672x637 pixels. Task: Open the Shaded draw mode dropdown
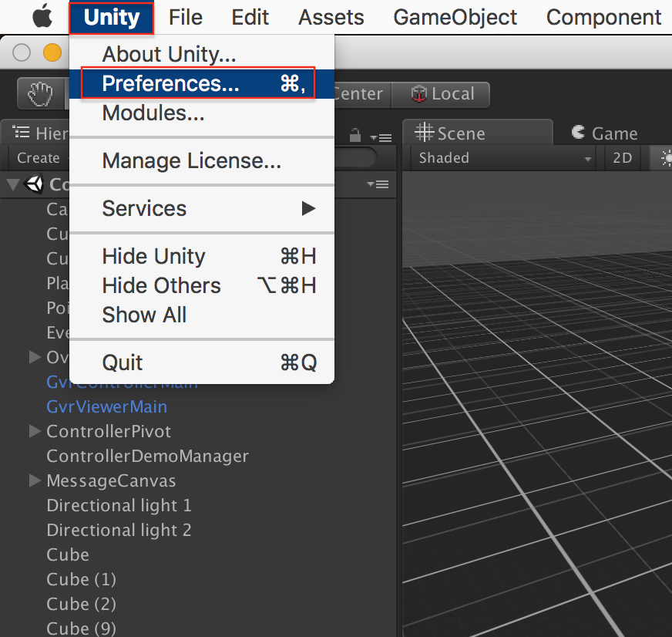(x=502, y=158)
